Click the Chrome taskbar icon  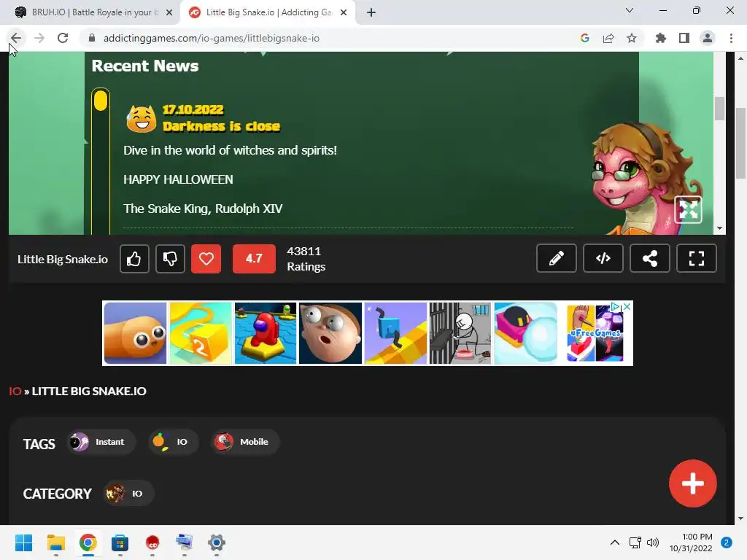coord(88,542)
